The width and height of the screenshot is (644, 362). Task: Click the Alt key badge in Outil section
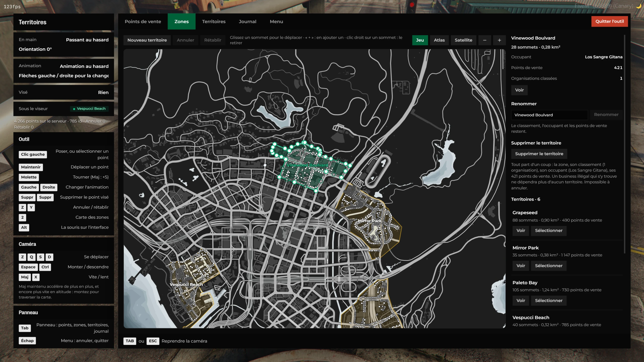pyautogui.click(x=24, y=228)
